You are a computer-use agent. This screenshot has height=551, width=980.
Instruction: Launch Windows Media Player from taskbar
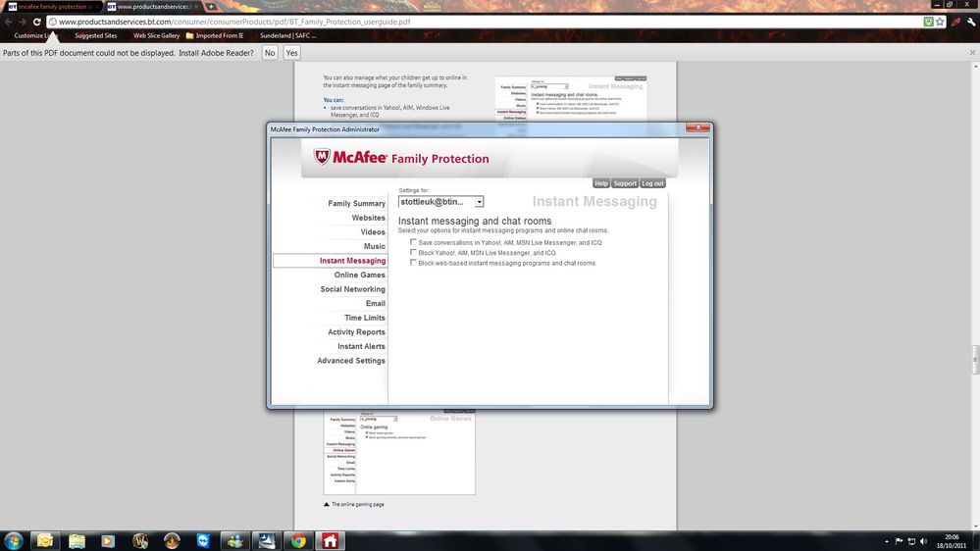point(108,541)
